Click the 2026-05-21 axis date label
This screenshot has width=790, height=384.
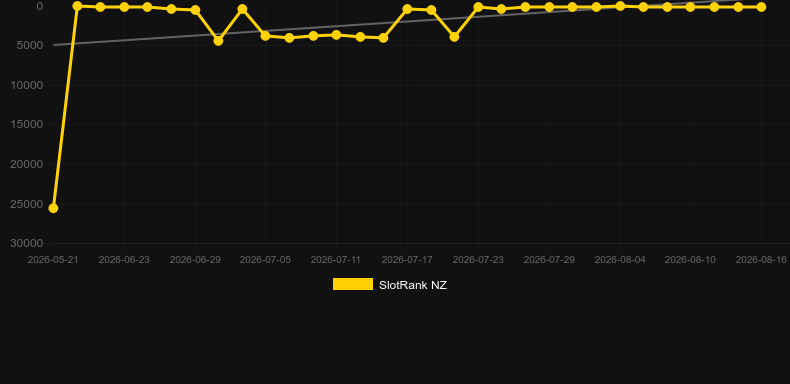pyautogui.click(x=53, y=260)
